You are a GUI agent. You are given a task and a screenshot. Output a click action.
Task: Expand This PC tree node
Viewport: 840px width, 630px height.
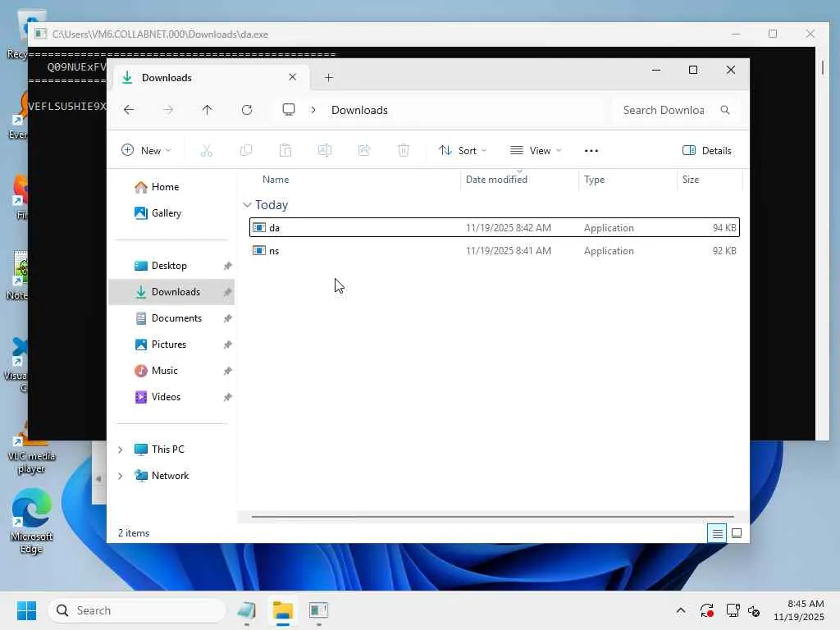click(x=121, y=450)
